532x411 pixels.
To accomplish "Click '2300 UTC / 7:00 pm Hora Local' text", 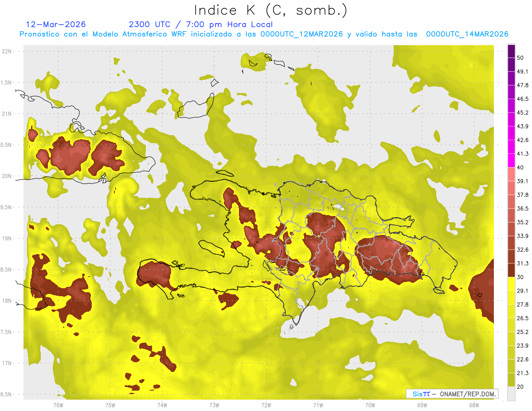I will (x=200, y=24).
